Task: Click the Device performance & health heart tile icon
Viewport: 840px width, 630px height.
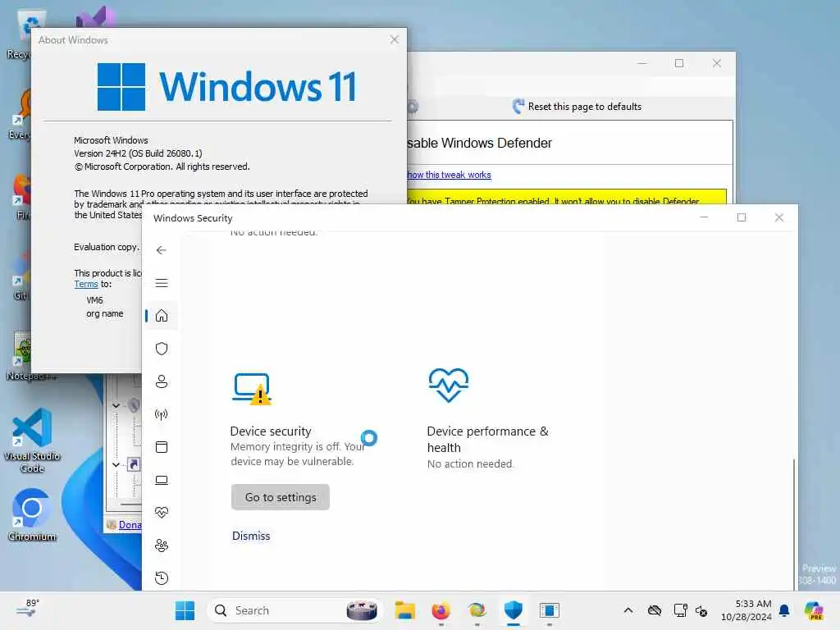Action: [449, 386]
